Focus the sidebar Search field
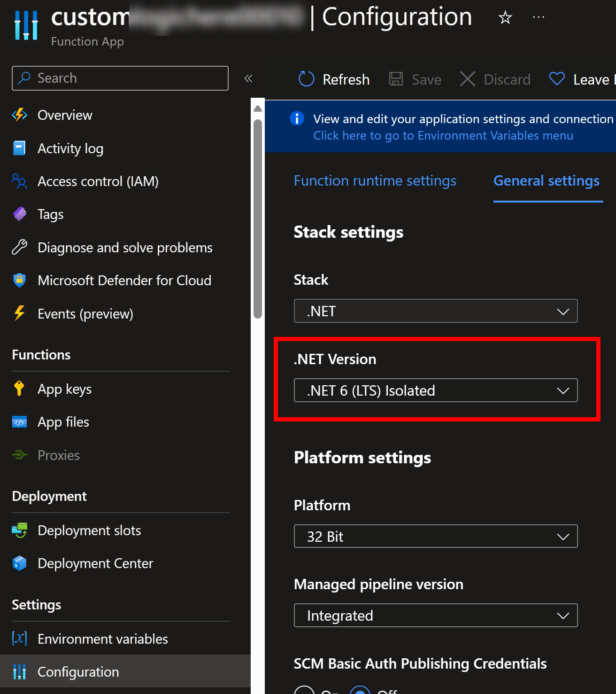Screen dimensions: 616x694 [x=120, y=78]
